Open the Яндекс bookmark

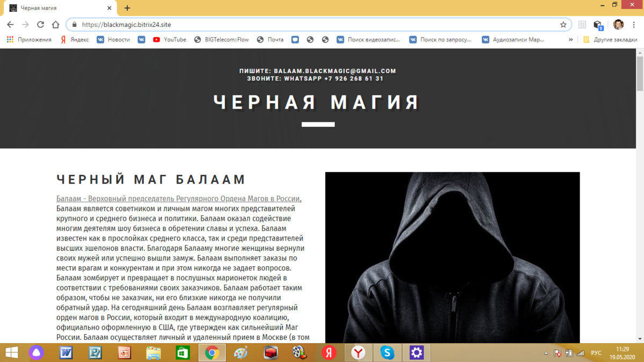click(75, 39)
